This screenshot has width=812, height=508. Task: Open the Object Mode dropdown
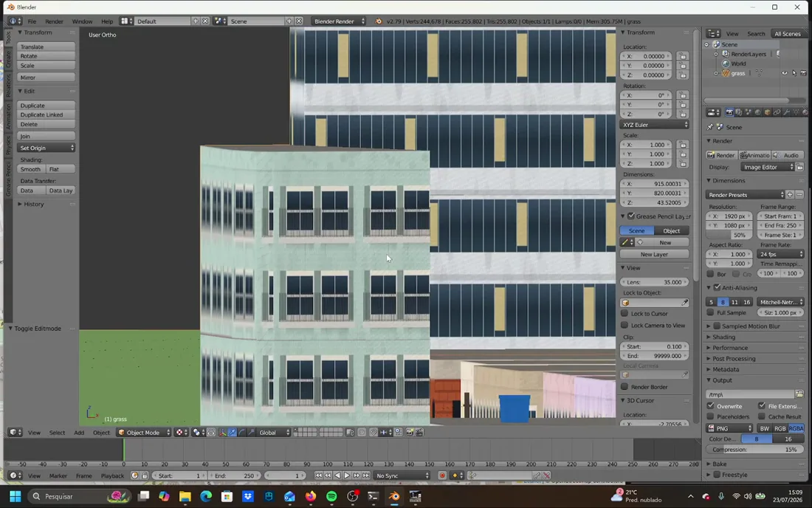(x=143, y=433)
